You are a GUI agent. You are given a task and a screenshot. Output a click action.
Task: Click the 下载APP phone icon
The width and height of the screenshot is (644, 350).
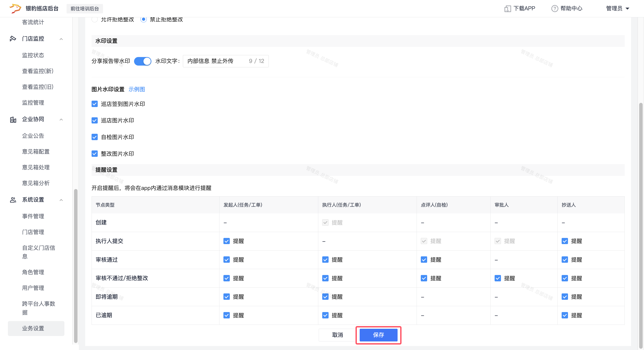[507, 9]
